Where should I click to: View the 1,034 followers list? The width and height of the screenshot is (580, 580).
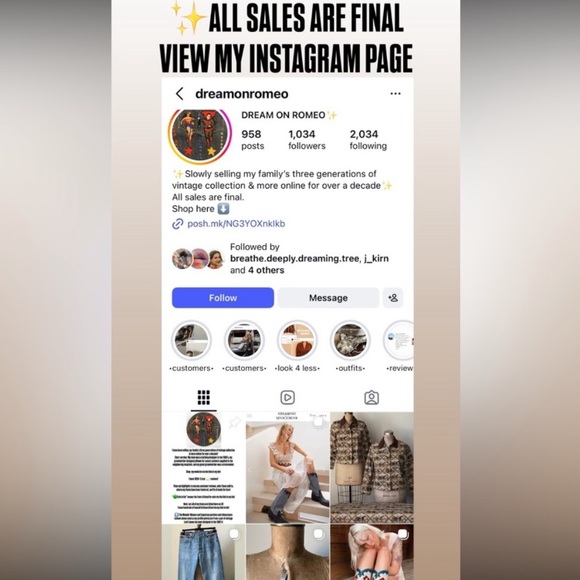(307, 139)
